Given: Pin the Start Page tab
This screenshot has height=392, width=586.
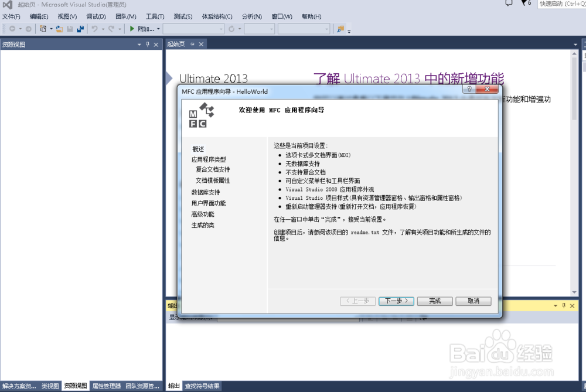Looking at the screenshot, I should tap(192, 44).
